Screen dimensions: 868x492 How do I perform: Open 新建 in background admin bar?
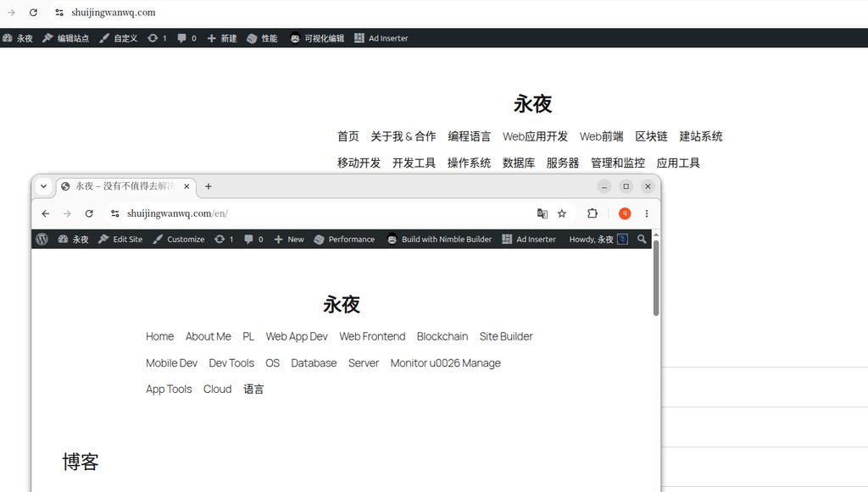[222, 38]
